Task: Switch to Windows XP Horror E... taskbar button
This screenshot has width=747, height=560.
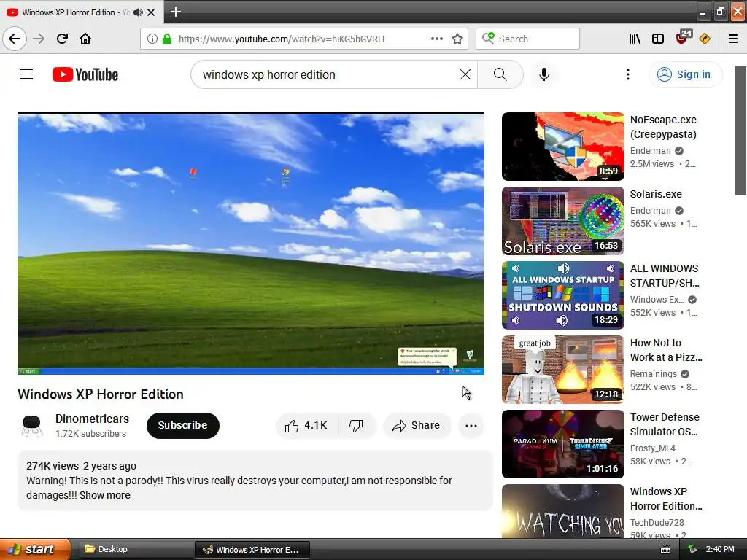Action: (252, 550)
